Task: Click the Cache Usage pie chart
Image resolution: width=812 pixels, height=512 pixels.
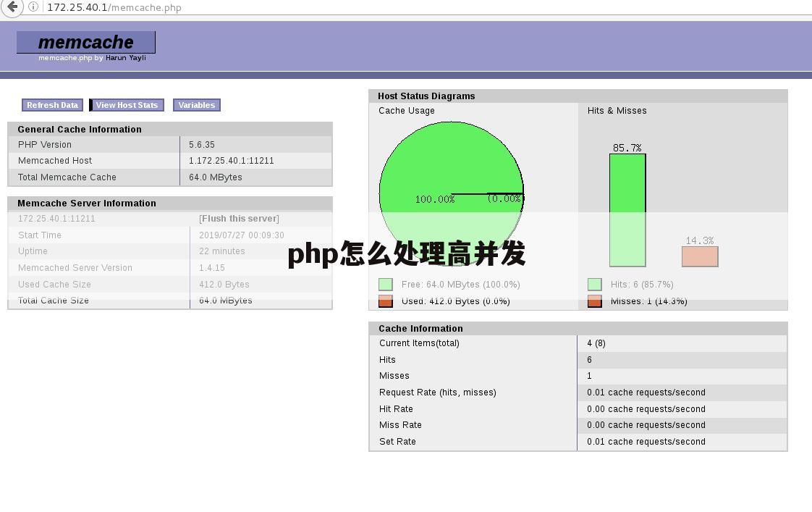Action: coord(452,194)
